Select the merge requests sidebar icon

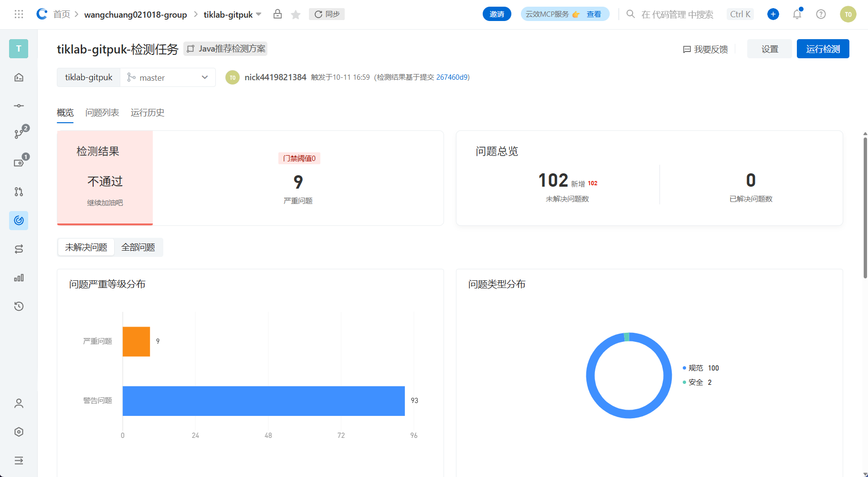(18, 191)
